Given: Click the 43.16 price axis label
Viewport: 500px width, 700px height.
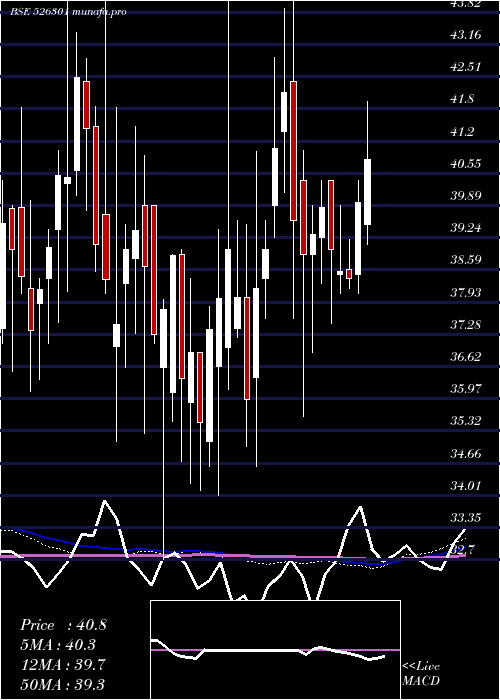Looking at the screenshot, I should point(466,34).
